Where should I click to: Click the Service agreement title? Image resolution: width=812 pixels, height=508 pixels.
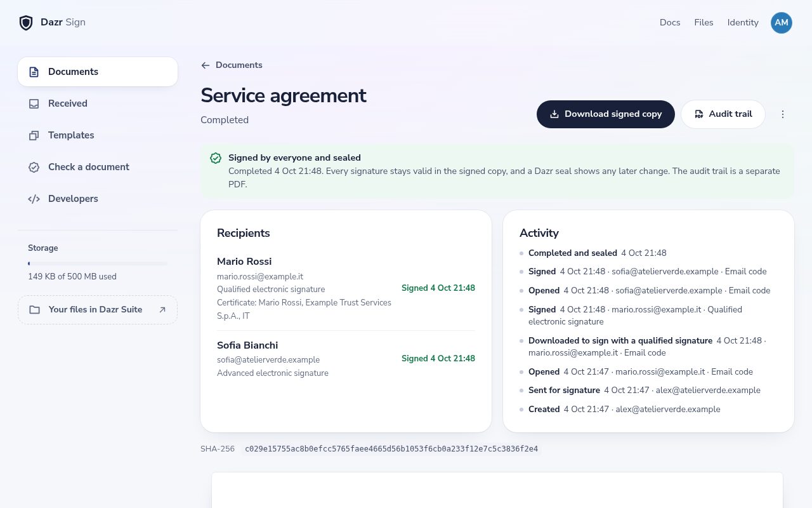(284, 95)
